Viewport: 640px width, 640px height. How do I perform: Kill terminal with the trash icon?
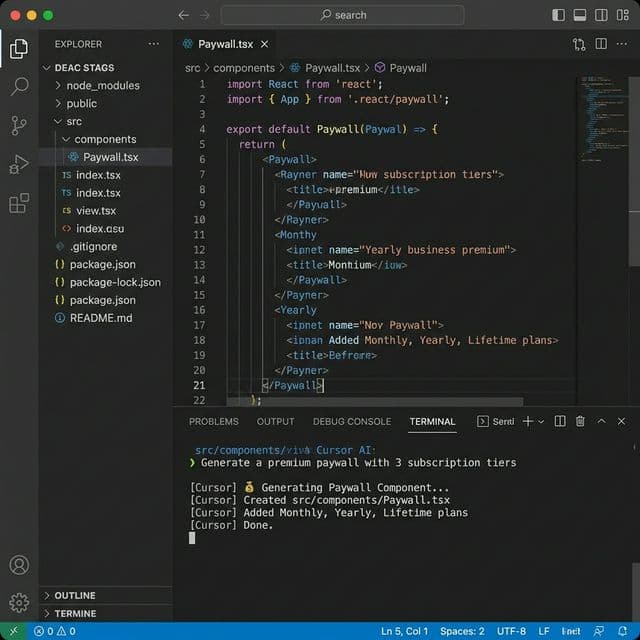(x=580, y=421)
